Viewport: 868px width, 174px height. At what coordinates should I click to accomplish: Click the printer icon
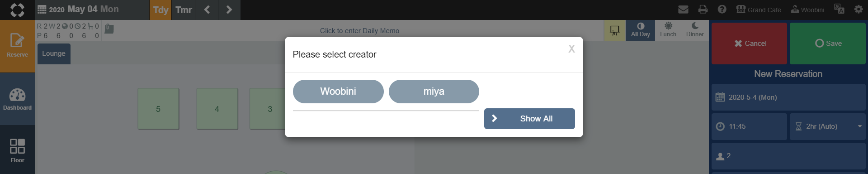coord(703,10)
